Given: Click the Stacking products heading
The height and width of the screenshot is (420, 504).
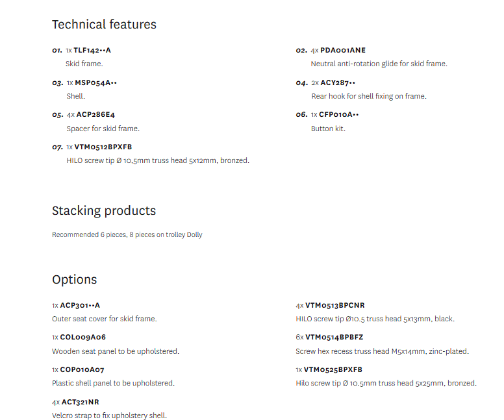Looking at the screenshot, I should click(x=104, y=211).
